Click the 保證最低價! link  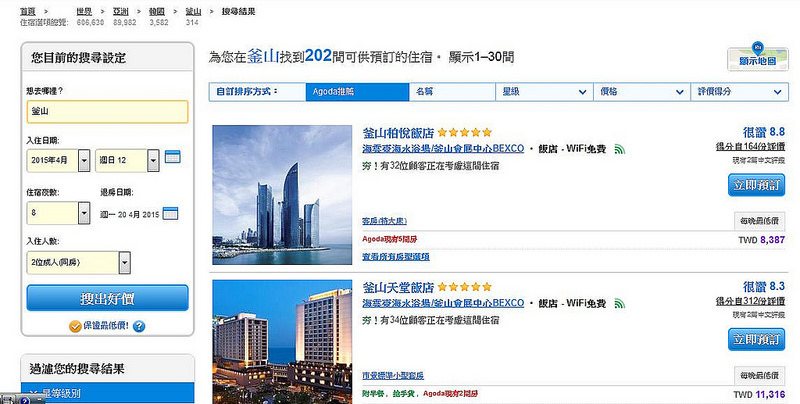(106, 325)
